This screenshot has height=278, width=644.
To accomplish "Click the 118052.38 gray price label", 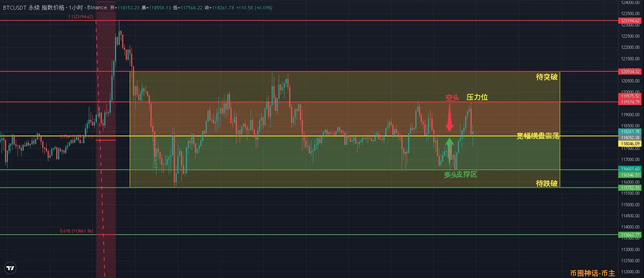I will [630, 138].
